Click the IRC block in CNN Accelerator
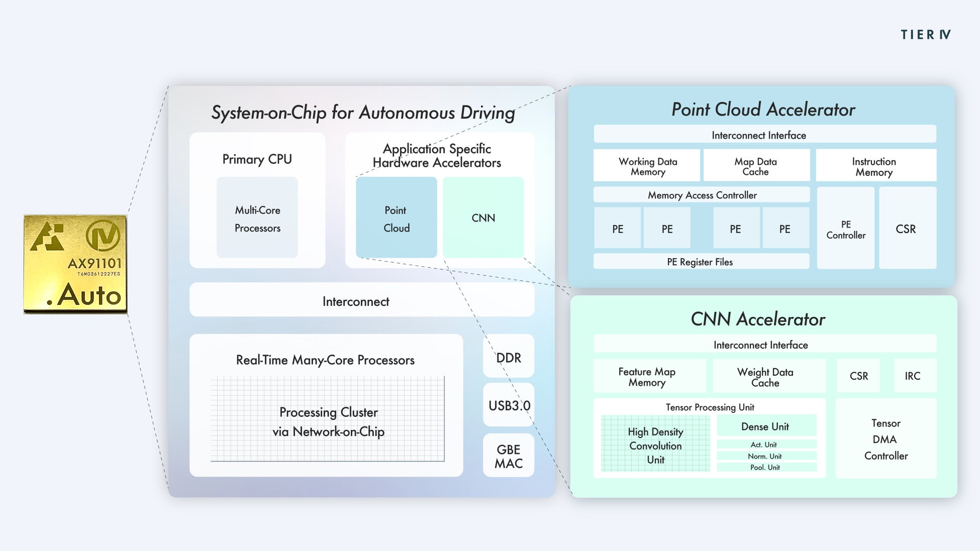980x551 pixels. 912,376
